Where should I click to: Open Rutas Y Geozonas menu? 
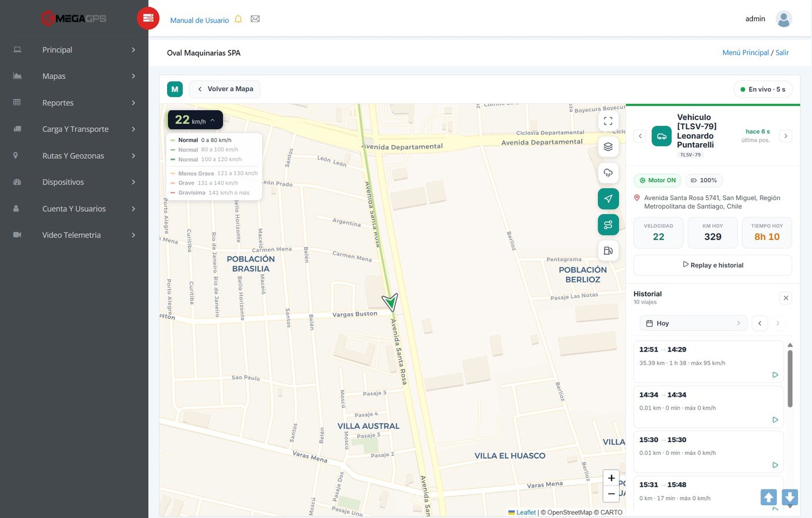click(x=74, y=155)
